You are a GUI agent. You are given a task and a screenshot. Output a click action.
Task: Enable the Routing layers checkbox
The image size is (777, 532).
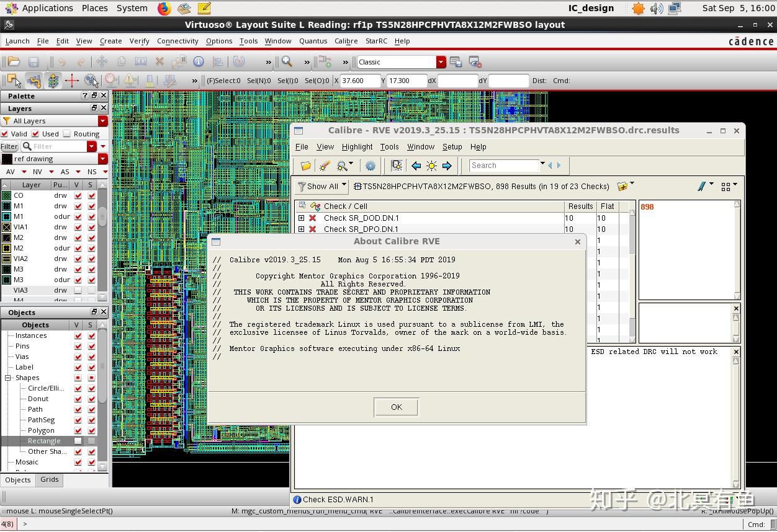click(x=66, y=134)
